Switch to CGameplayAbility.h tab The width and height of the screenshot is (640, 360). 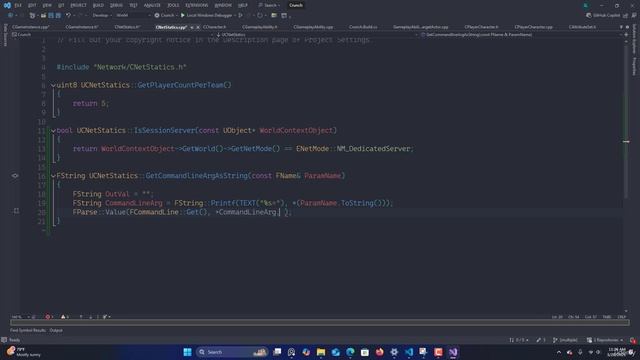click(260, 27)
